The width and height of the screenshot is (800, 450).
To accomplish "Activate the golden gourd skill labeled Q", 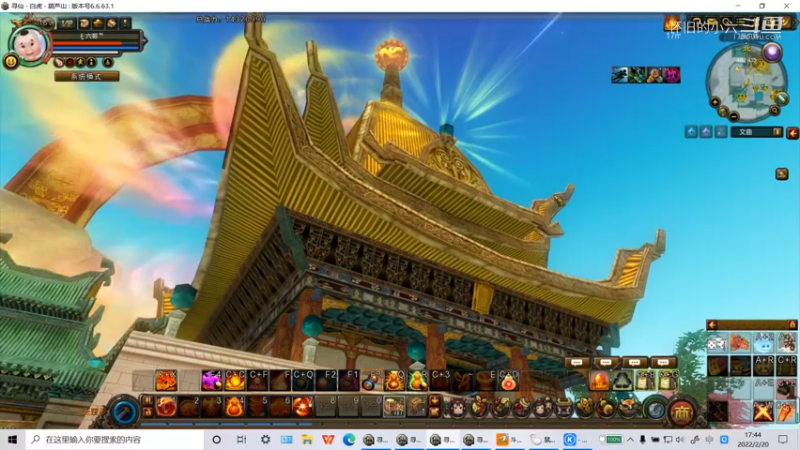I will click(x=394, y=381).
